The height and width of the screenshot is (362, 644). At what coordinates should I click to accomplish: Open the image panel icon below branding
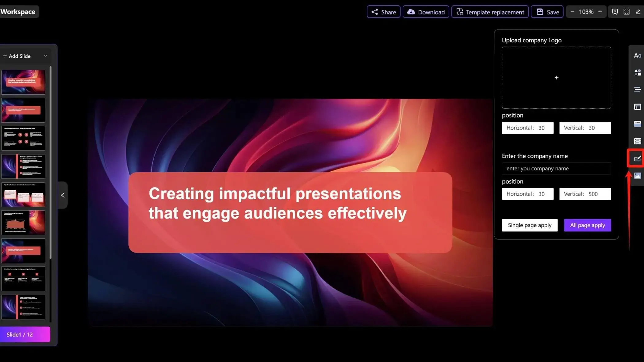(x=638, y=175)
